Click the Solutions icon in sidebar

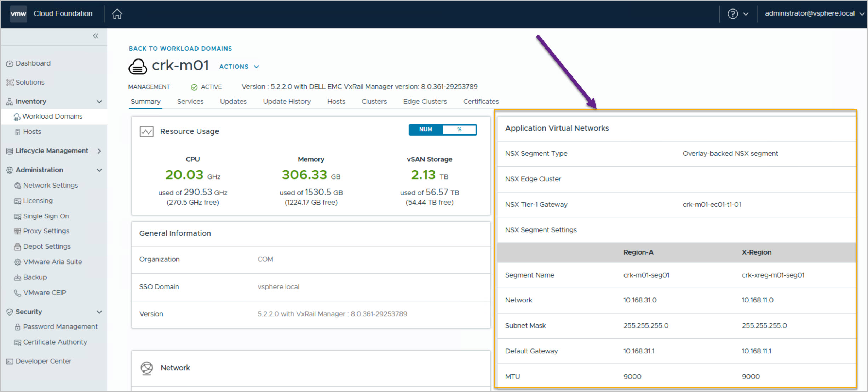pos(10,83)
